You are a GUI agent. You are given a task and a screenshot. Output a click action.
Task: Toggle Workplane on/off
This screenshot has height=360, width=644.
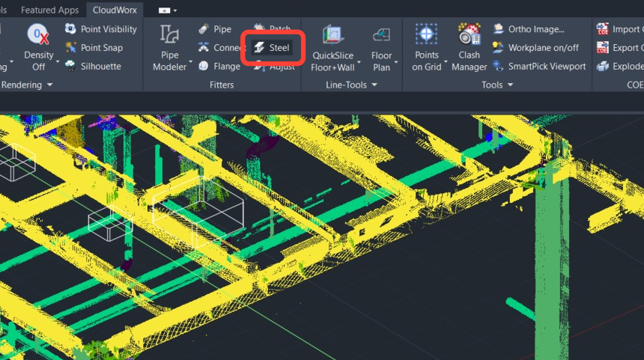point(536,48)
